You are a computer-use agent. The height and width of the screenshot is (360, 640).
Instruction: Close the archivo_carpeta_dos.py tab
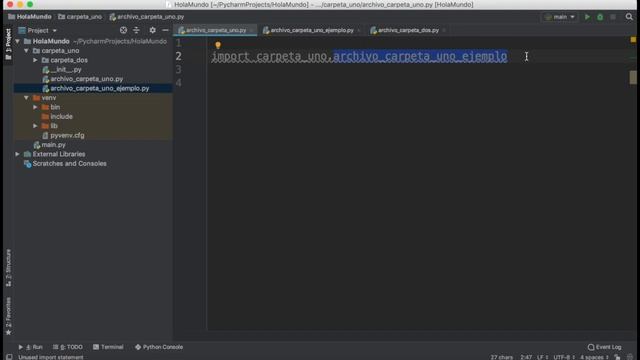pyautogui.click(x=444, y=30)
